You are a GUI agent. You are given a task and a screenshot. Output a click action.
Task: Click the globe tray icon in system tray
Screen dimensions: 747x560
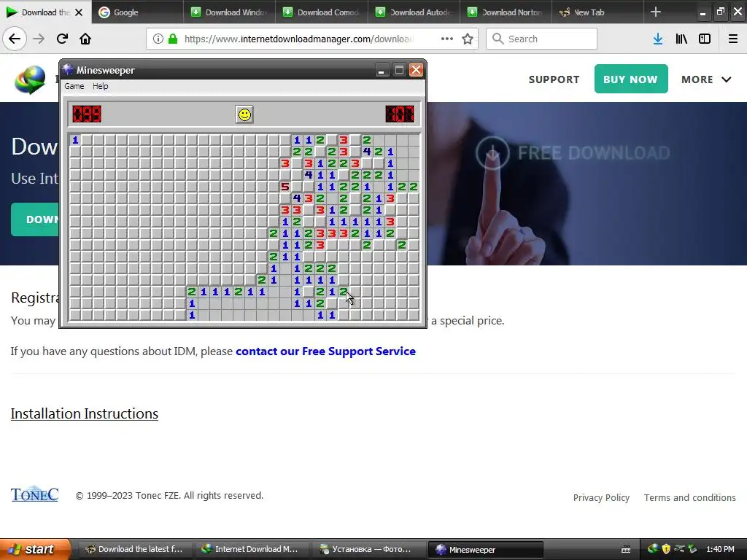(x=653, y=549)
